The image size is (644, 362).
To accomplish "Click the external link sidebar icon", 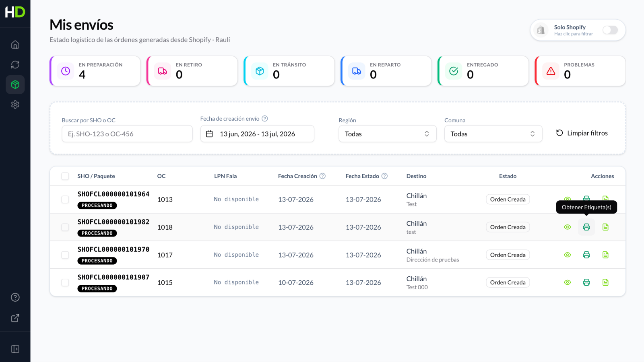I will pos(15,318).
